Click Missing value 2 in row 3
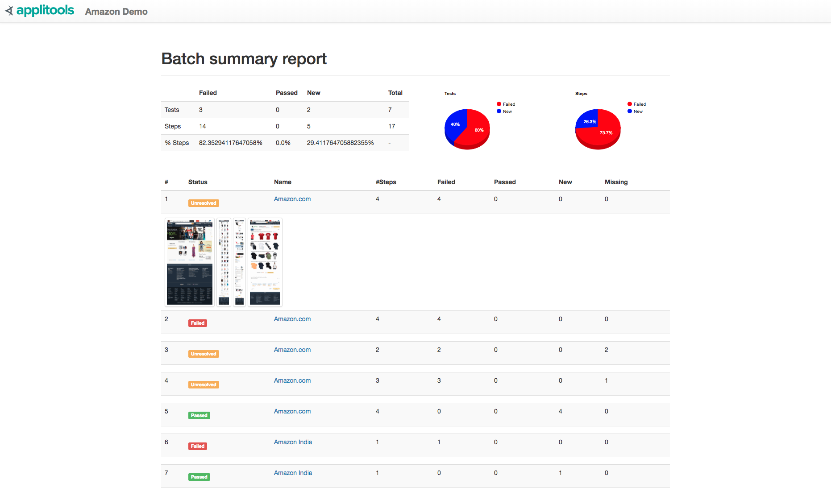831x504 pixels. coord(607,350)
